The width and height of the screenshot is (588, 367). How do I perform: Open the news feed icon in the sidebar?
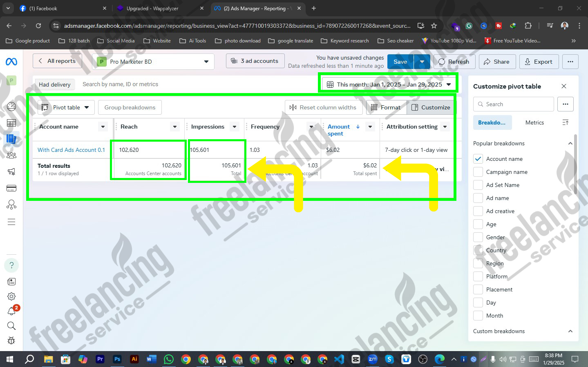point(11,282)
